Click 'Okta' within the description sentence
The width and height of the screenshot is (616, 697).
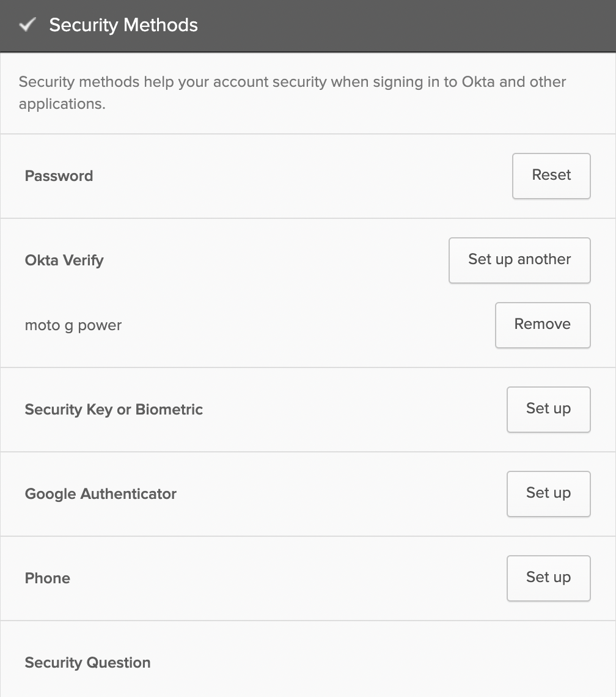pyautogui.click(x=478, y=82)
